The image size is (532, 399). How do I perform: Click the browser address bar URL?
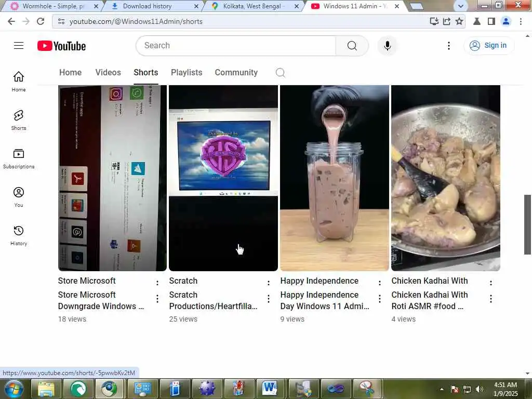(x=136, y=21)
